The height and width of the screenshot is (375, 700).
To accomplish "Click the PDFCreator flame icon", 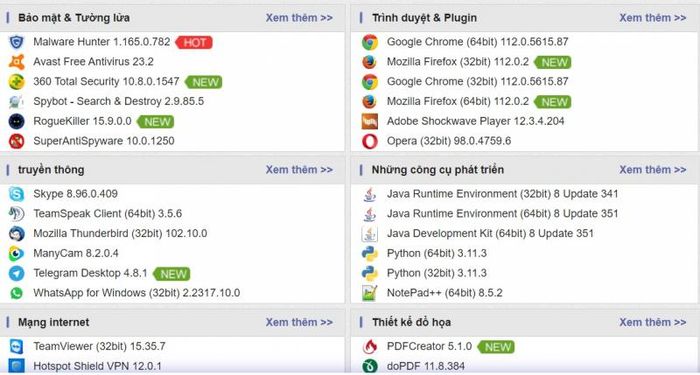I will pos(370,346).
